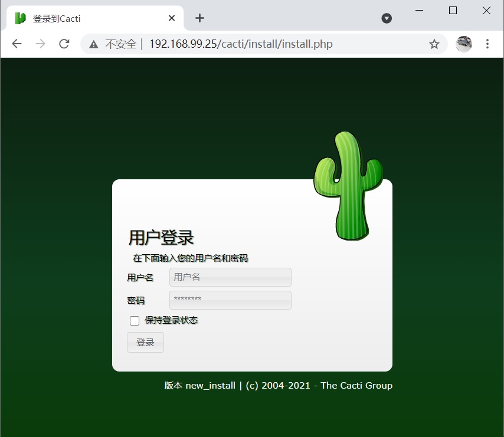Enable the 保持登录状态 checkbox
Image resolution: width=504 pixels, height=437 pixels.
[135, 321]
